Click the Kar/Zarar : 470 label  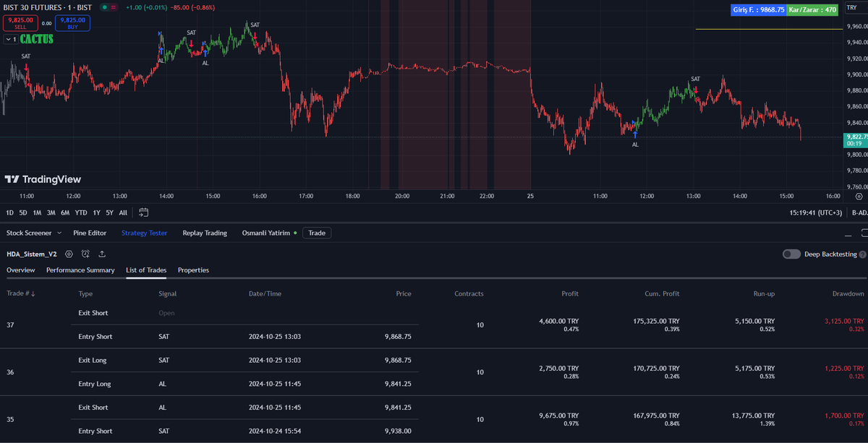(x=813, y=10)
